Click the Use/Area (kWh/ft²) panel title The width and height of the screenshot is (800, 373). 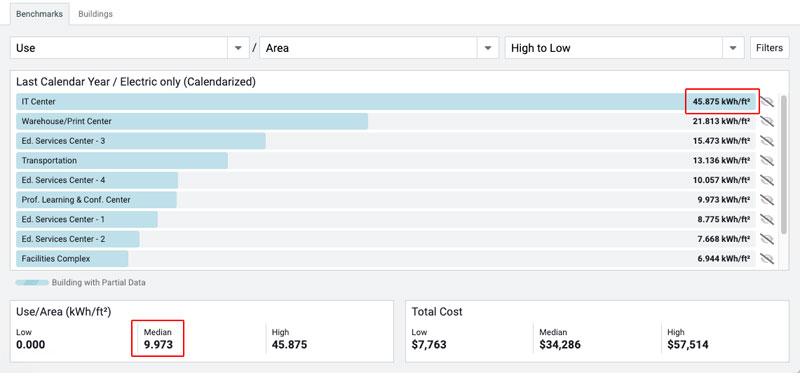64,311
